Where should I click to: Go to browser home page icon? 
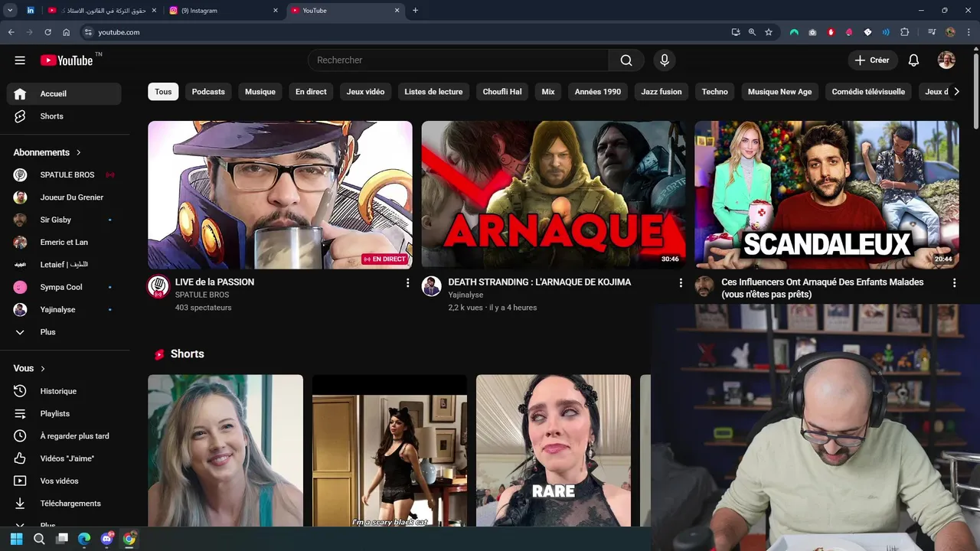(67, 32)
